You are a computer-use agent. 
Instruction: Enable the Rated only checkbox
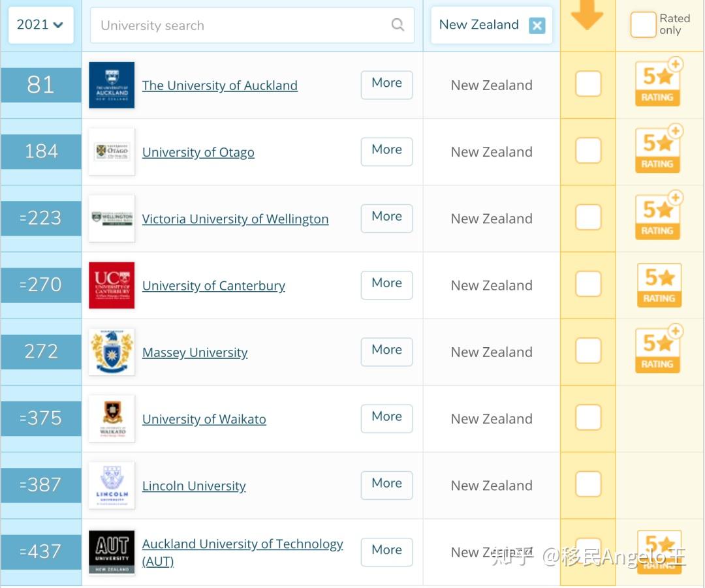click(643, 25)
